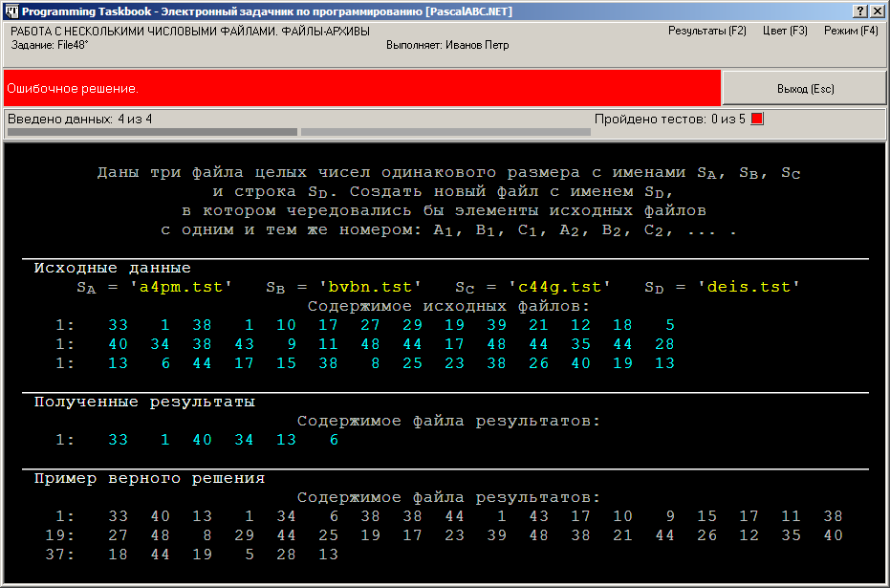890x588 pixels.
Task: Click the 'Задание: File48°' label
Action: click(50, 45)
